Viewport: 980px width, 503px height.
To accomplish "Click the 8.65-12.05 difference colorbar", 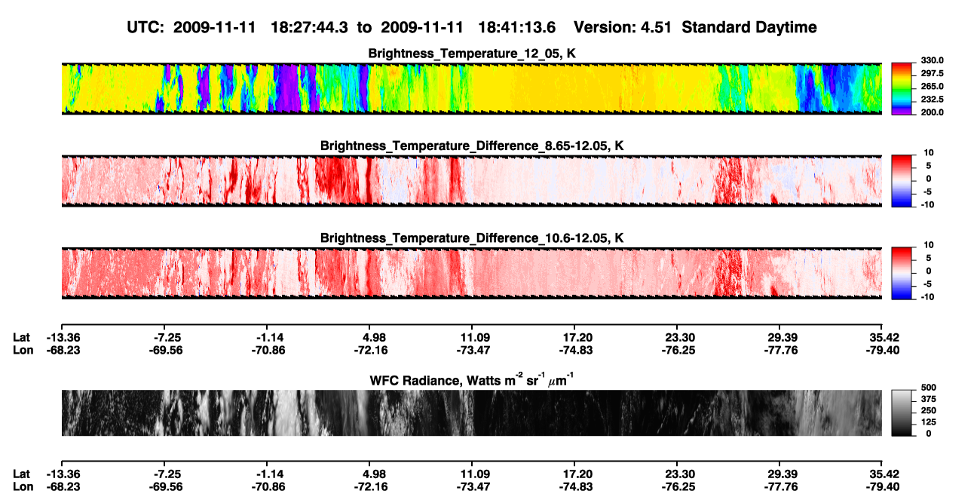I will tap(902, 179).
